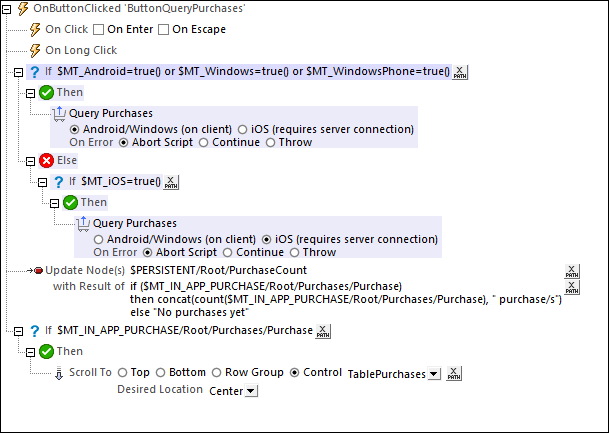Select Throw on error in second Query Purchases

coord(294,253)
